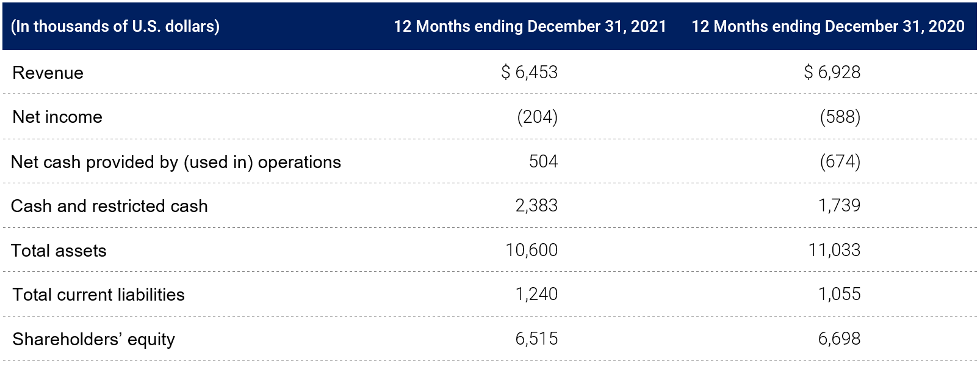Select the 2021 revenue value $6,453
This screenshot has width=980, height=366.
[529, 72]
